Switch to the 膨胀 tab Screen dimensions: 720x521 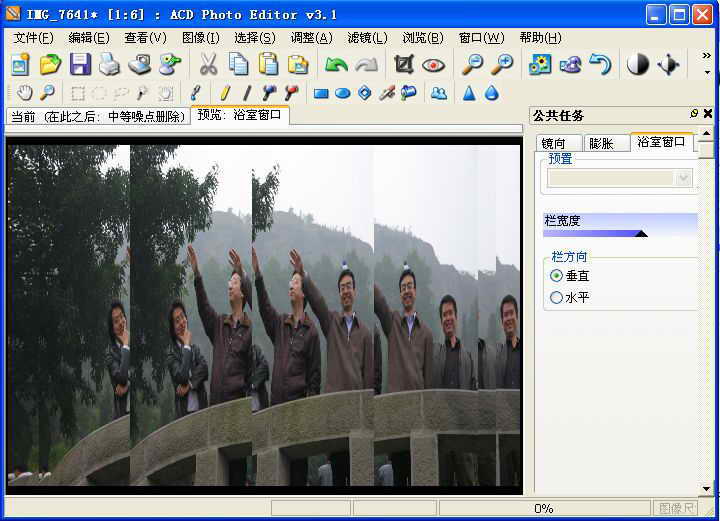click(x=602, y=143)
